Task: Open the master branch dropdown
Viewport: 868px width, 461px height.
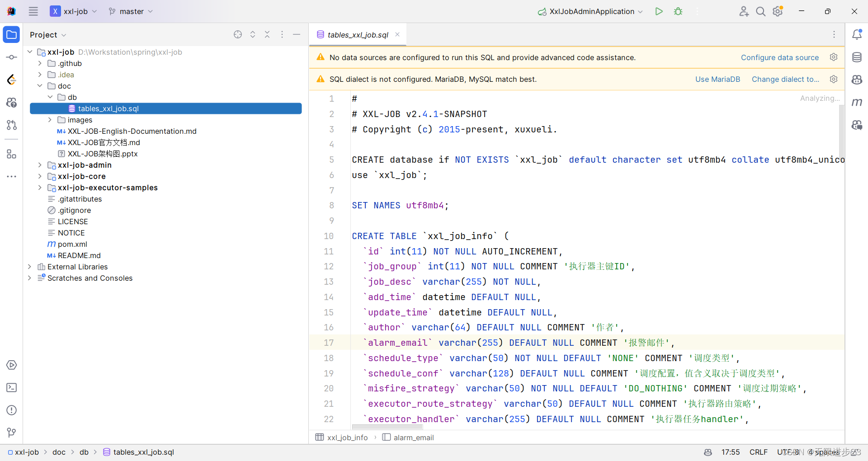Action: pyautogui.click(x=130, y=11)
